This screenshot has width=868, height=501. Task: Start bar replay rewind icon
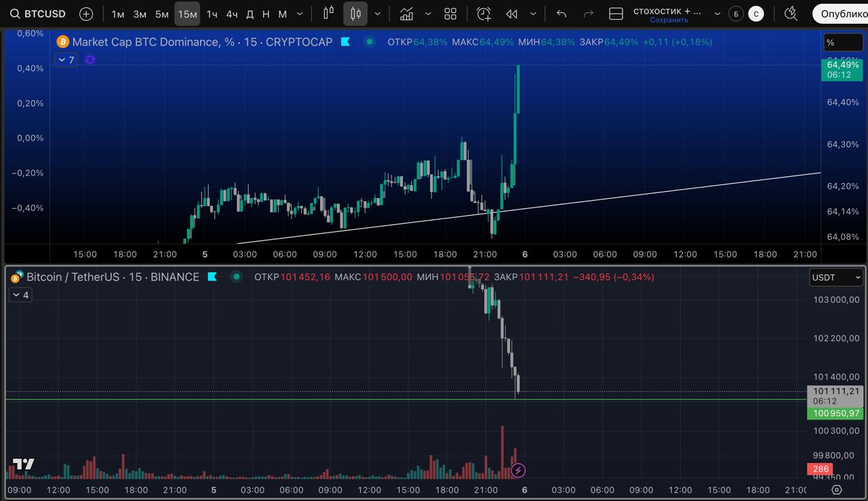tap(512, 14)
